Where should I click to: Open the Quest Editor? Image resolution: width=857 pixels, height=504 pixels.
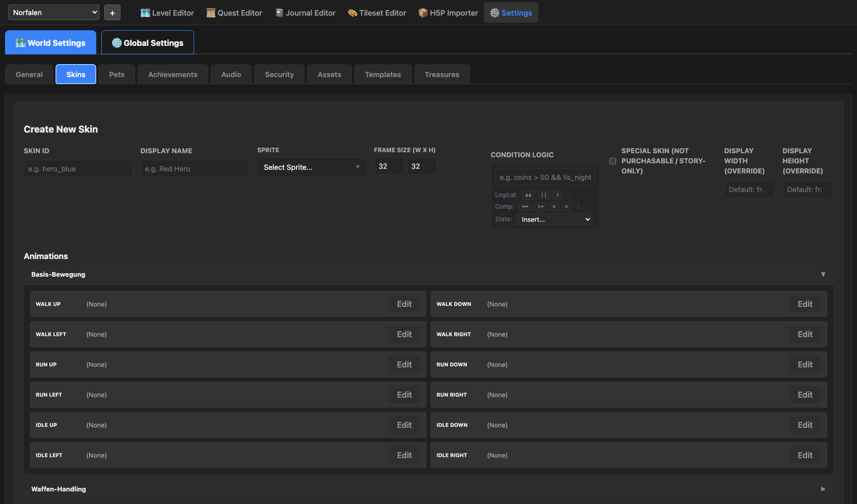[x=234, y=13]
